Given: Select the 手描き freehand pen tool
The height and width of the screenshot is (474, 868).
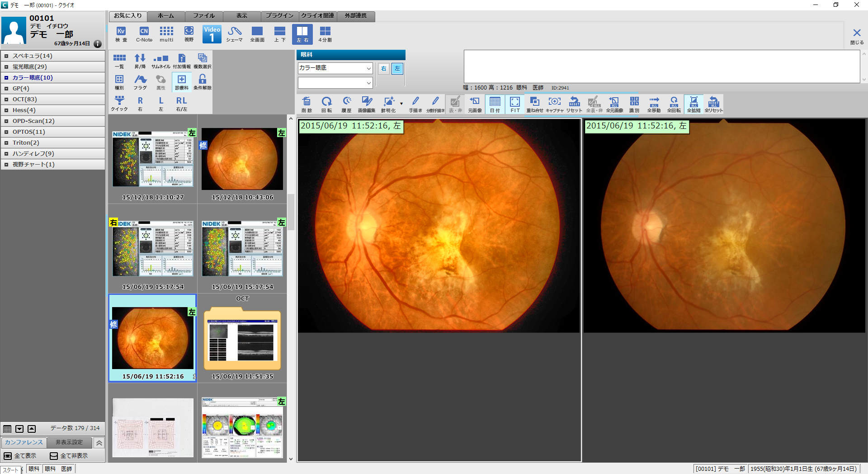Looking at the screenshot, I should (415, 104).
